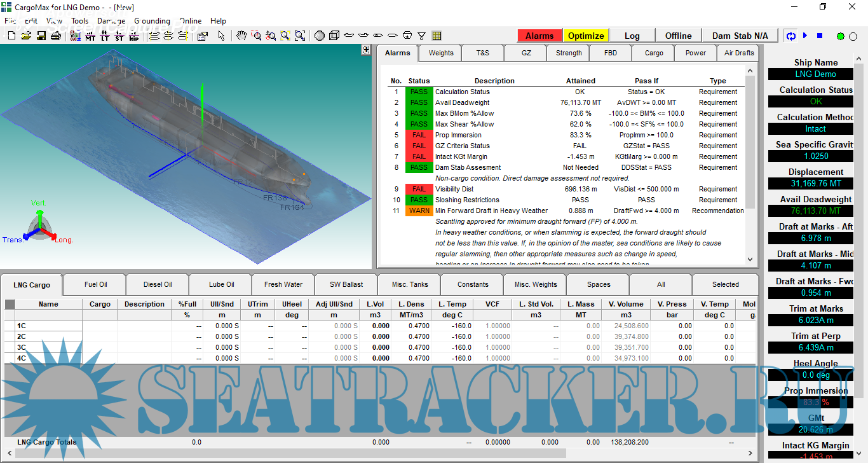Select the Pan hand tool
The width and height of the screenshot is (868, 463).
click(241, 36)
